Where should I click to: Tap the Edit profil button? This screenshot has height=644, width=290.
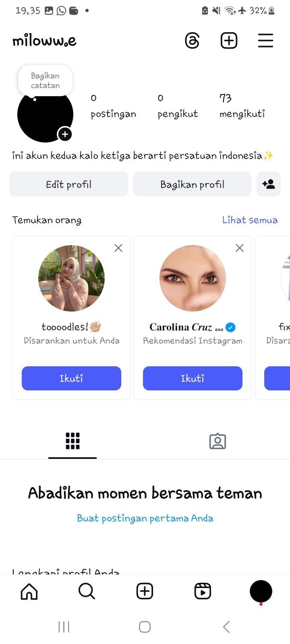[68, 184]
